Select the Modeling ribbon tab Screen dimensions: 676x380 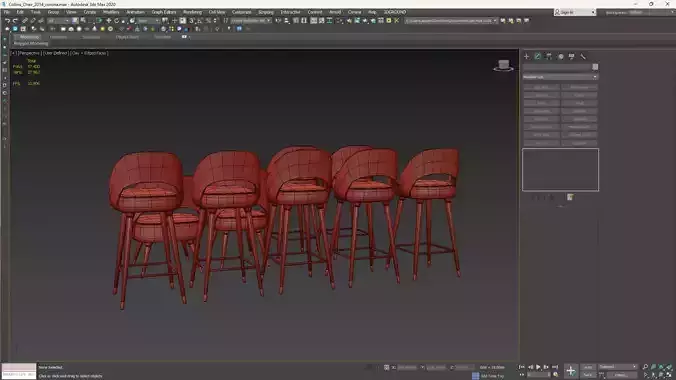point(29,37)
